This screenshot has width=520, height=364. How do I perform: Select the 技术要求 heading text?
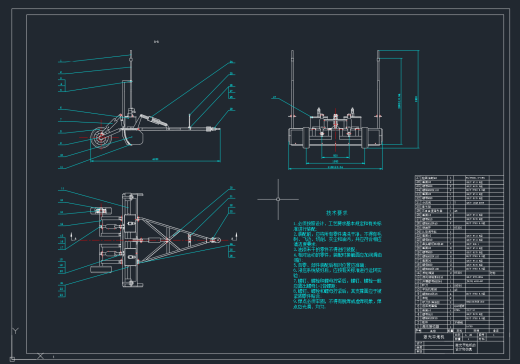pyautogui.click(x=337, y=213)
